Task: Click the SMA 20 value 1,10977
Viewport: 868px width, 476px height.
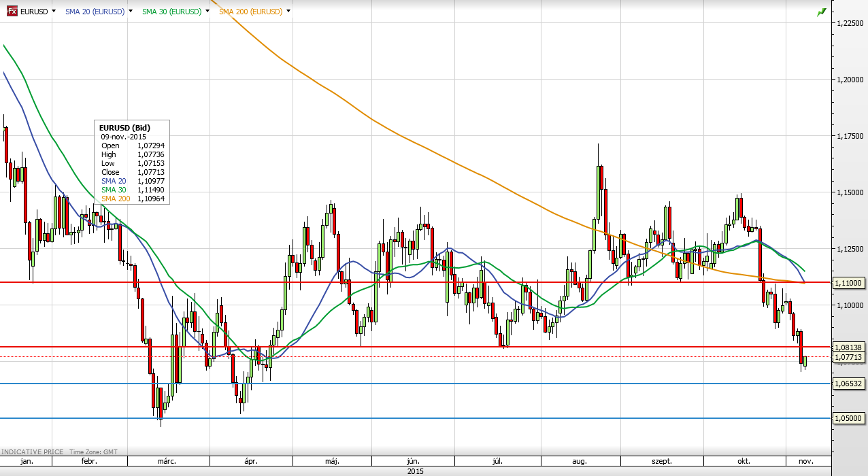Action: [x=151, y=181]
